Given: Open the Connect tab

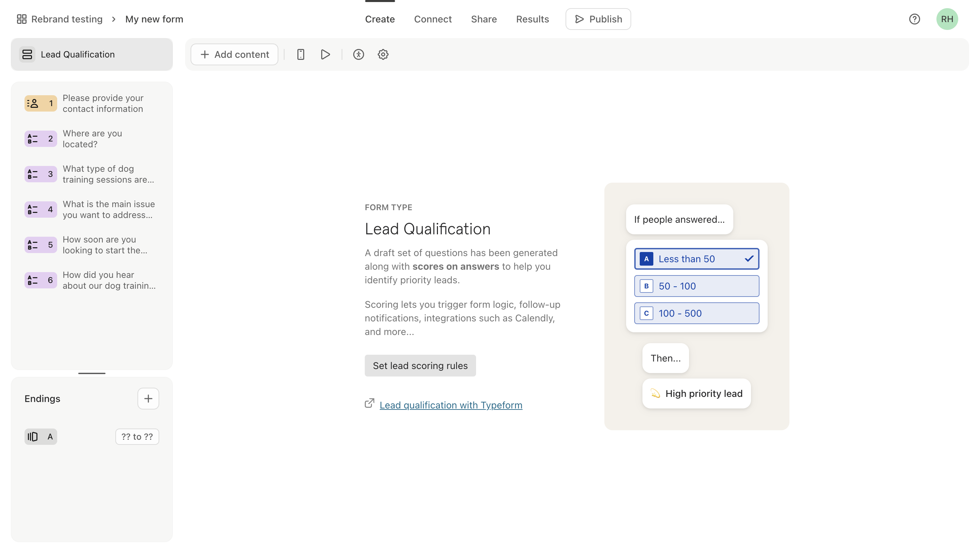Looking at the screenshot, I should tap(433, 19).
